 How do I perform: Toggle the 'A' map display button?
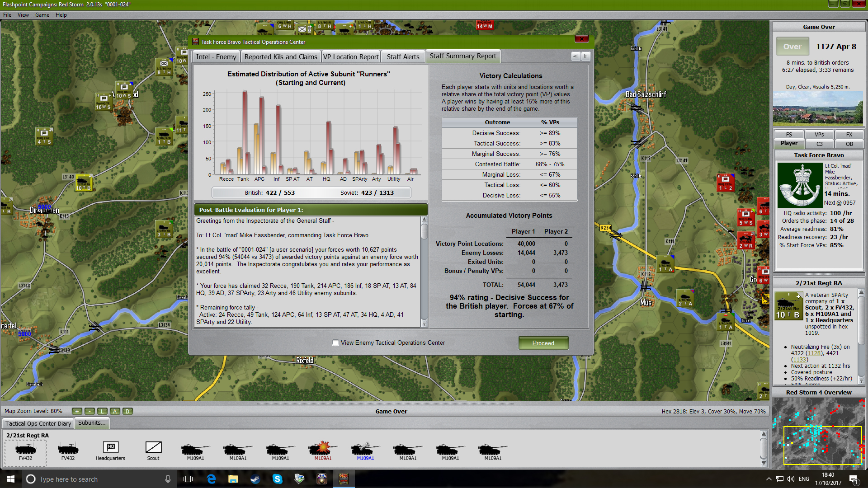115,411
